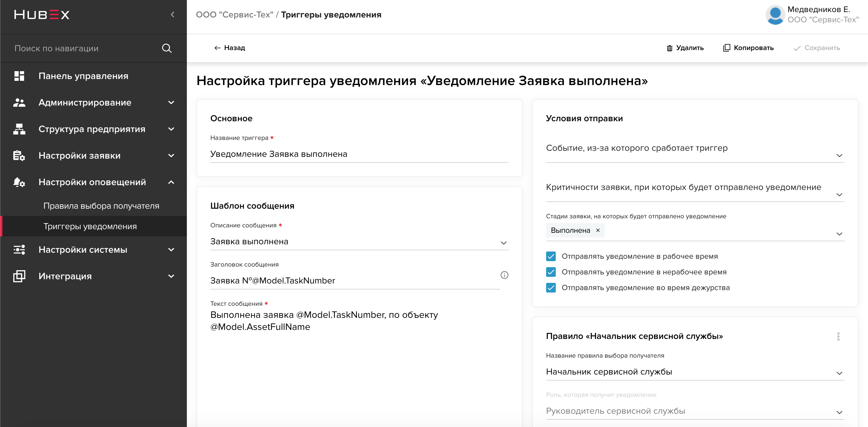This screenshot has width=868, height=427.
Task: Click the Копировать button
Action: (x=748, y=48)
